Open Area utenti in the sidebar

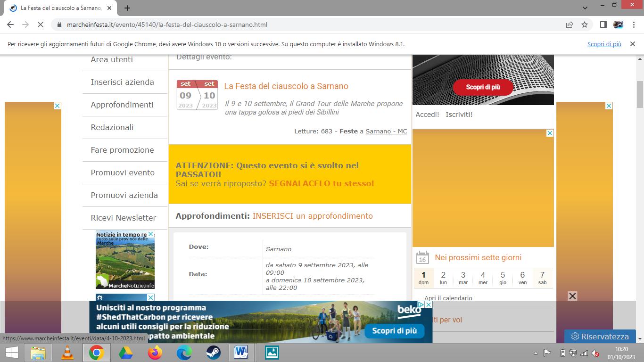pyautogui.click(x=112, y=59)
